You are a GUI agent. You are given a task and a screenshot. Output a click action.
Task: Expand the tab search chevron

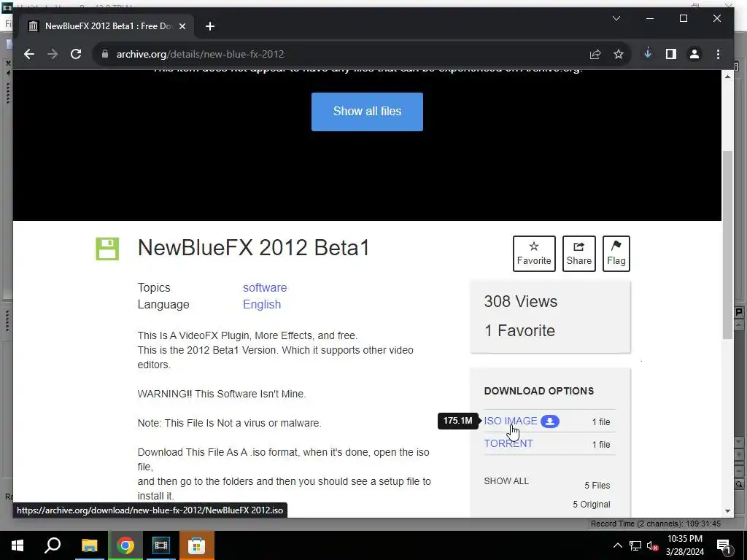616,18
